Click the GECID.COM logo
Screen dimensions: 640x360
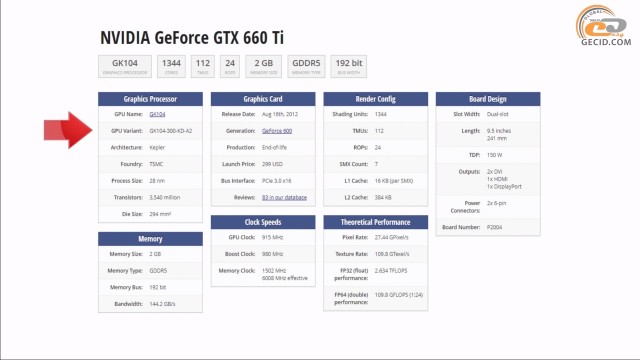pos(604,25)
